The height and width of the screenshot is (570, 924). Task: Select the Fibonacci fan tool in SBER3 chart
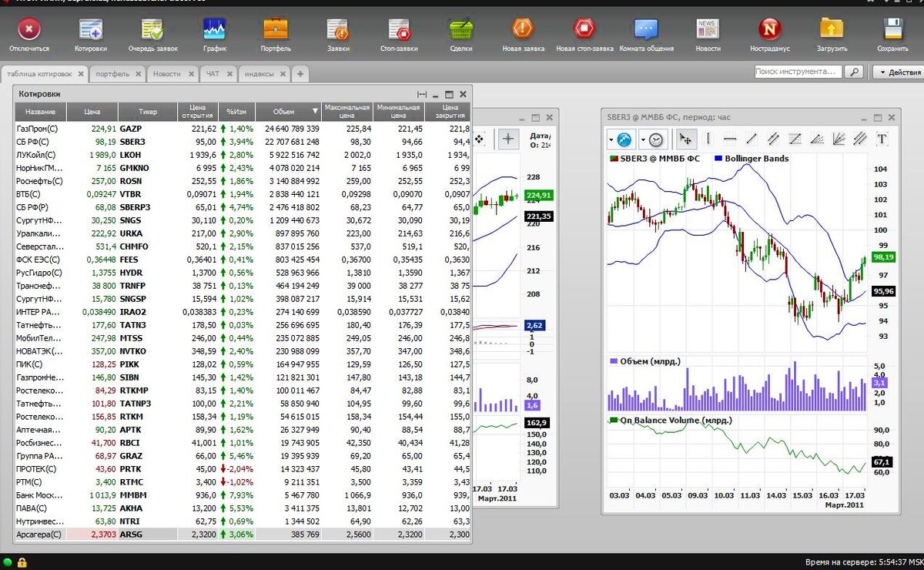[x=817, y=139]
